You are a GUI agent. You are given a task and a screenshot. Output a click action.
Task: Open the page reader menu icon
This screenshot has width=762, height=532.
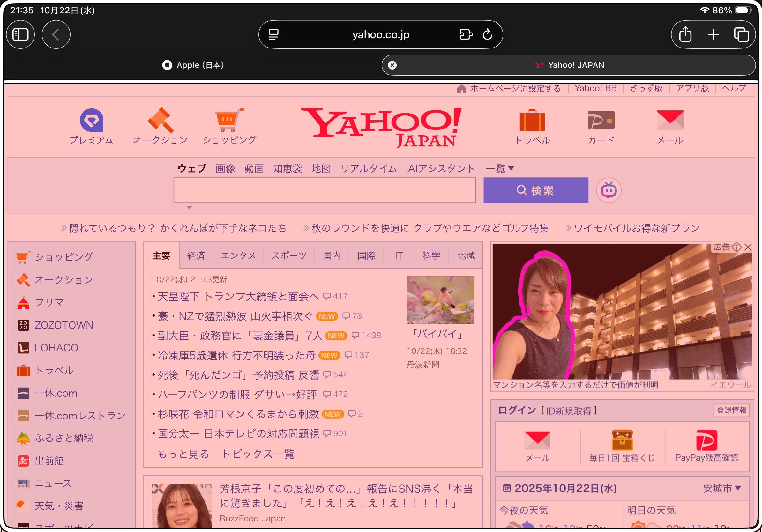(273, 34)
